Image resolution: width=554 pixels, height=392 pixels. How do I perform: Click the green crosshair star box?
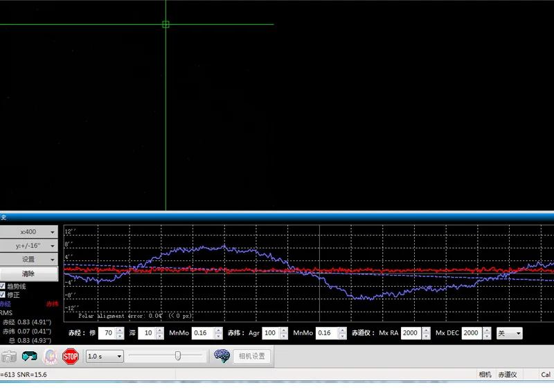[166, 24]
